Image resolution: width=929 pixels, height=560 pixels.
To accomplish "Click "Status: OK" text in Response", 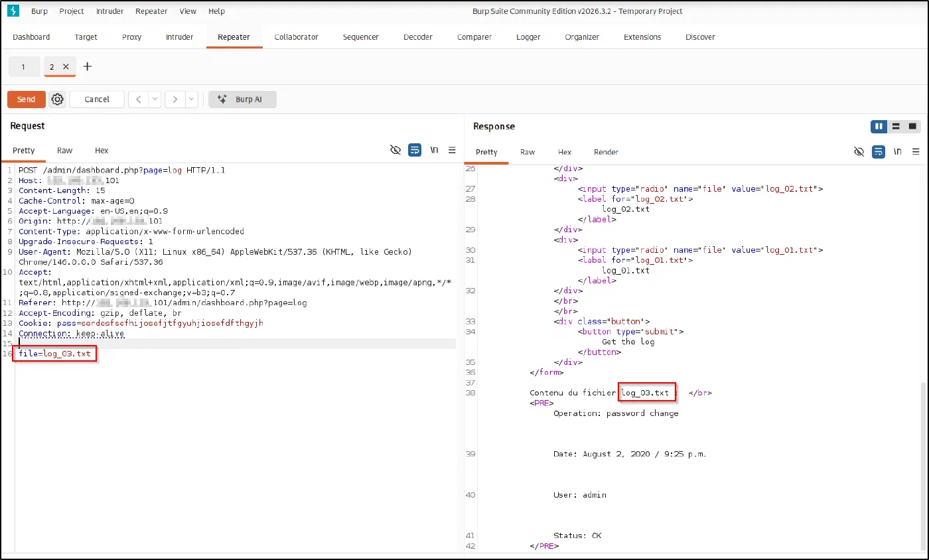I will click(x=577, y=535).
